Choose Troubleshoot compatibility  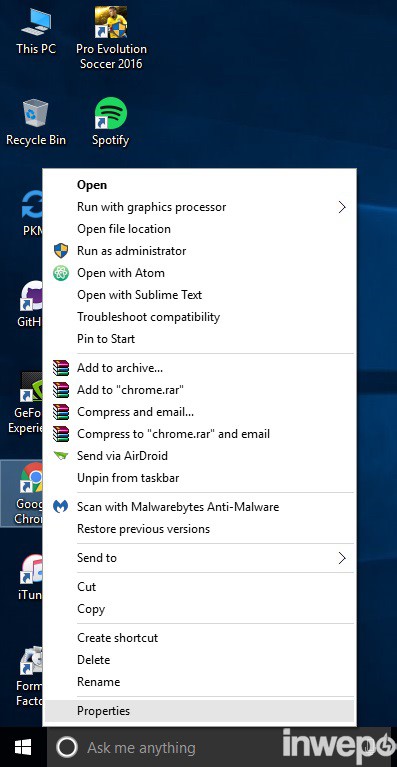tap(199, 317)
